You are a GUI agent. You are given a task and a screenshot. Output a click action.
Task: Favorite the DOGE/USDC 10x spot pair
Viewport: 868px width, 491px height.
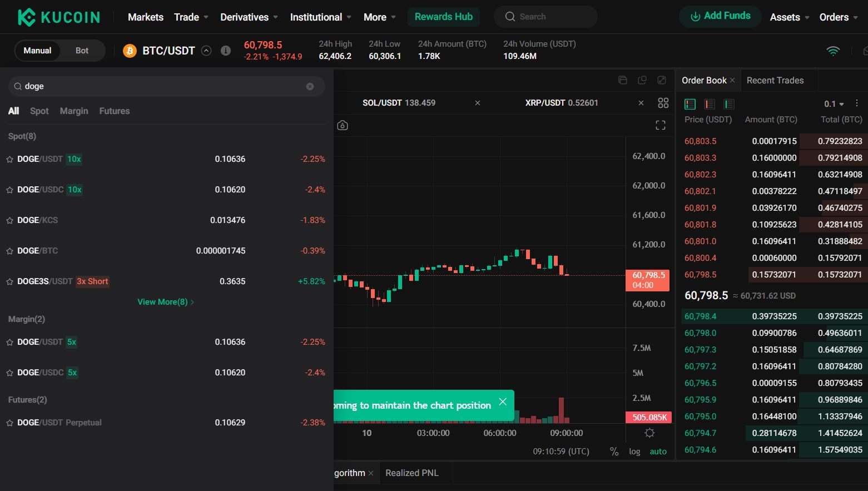point(10,190)
